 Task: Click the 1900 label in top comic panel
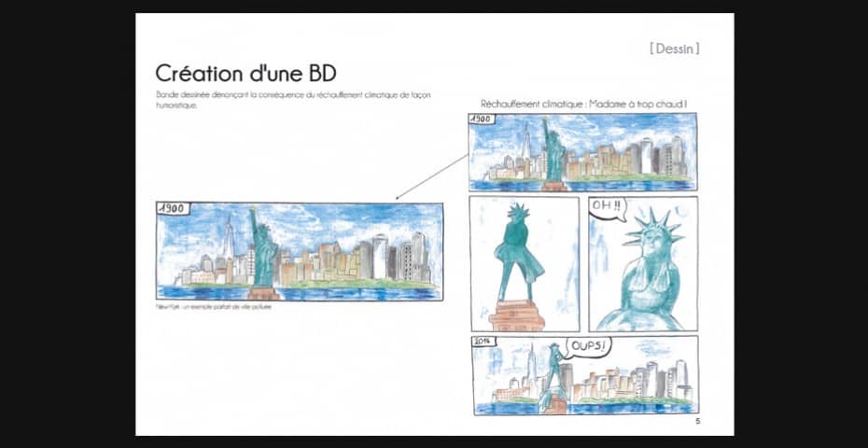482,120
